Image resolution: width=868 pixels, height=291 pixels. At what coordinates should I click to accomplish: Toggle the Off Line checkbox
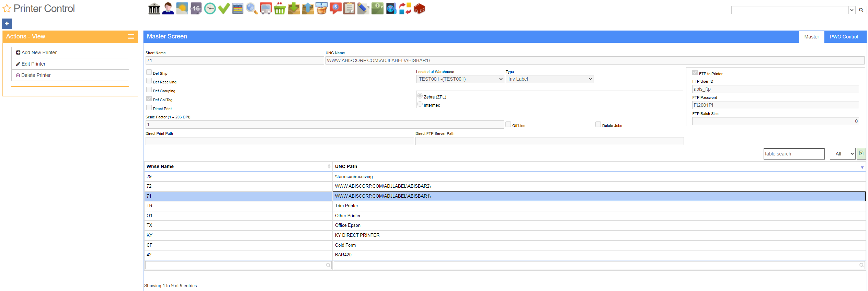[x=508, y=124]
